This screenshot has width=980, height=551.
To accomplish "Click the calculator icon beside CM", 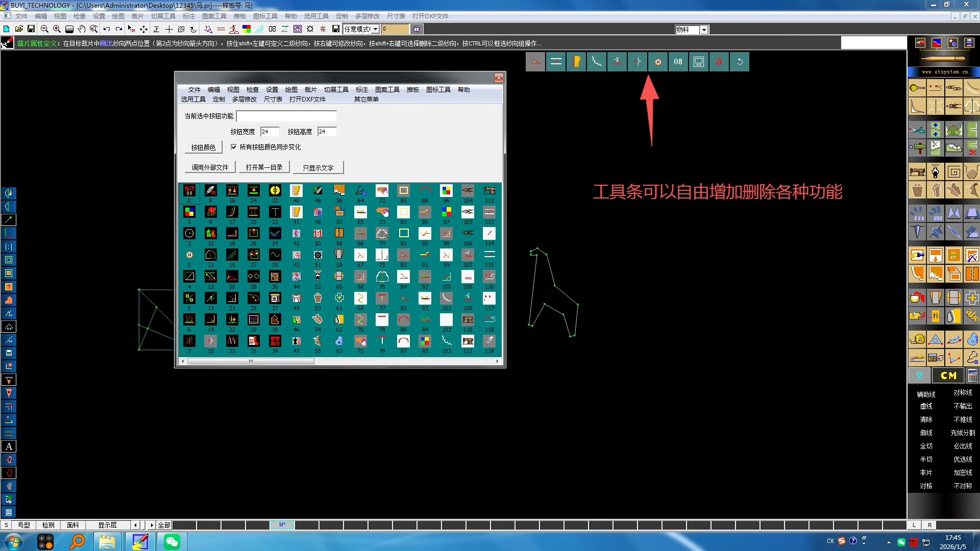I will (x=973, y=375).
